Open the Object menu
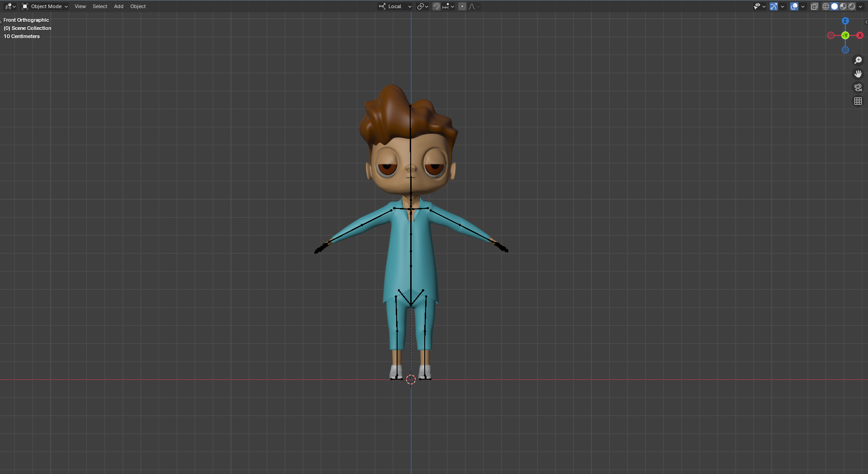The image size is (868, 474). (138, 6)
